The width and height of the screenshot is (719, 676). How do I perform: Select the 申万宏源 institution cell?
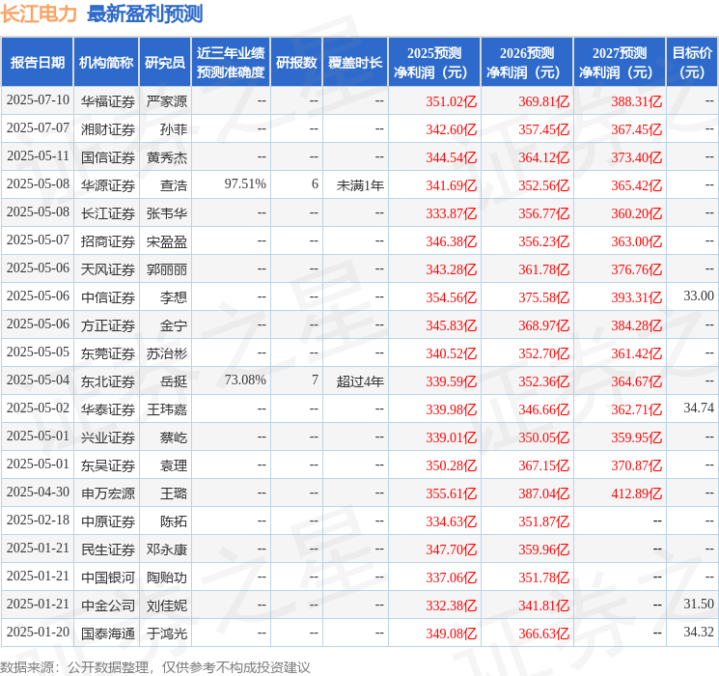[x=108, y=493]
